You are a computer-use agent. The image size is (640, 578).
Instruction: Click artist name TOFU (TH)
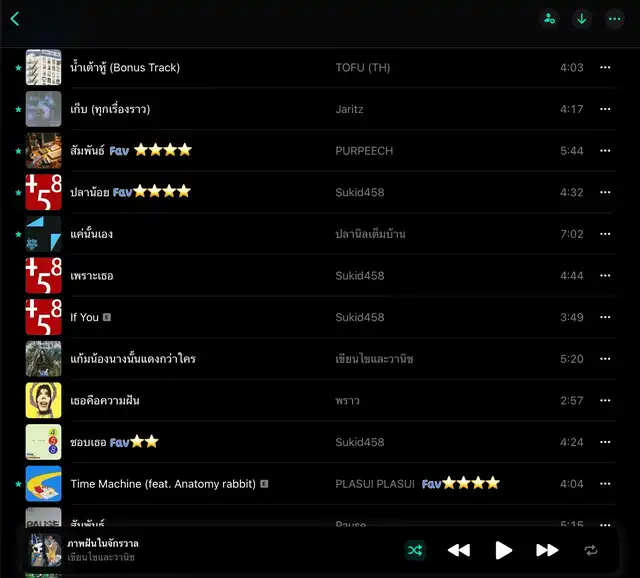(x=362, y=68)
